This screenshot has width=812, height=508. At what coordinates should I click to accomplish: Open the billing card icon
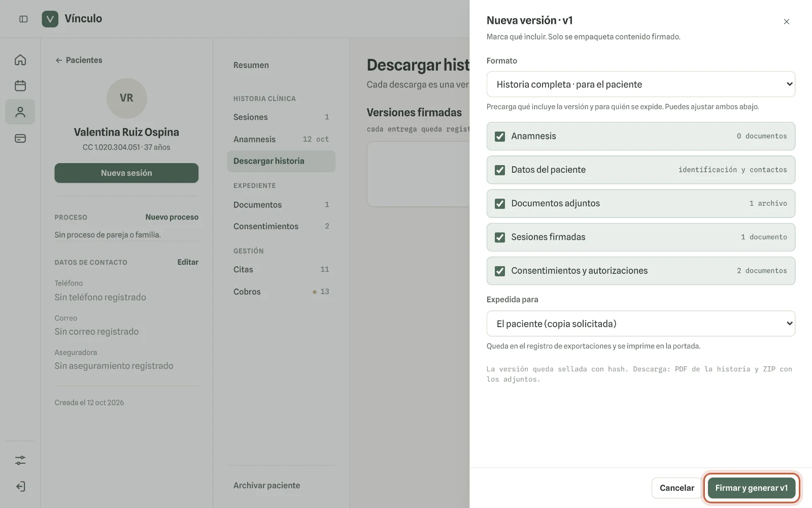click(x=20, y=138)
